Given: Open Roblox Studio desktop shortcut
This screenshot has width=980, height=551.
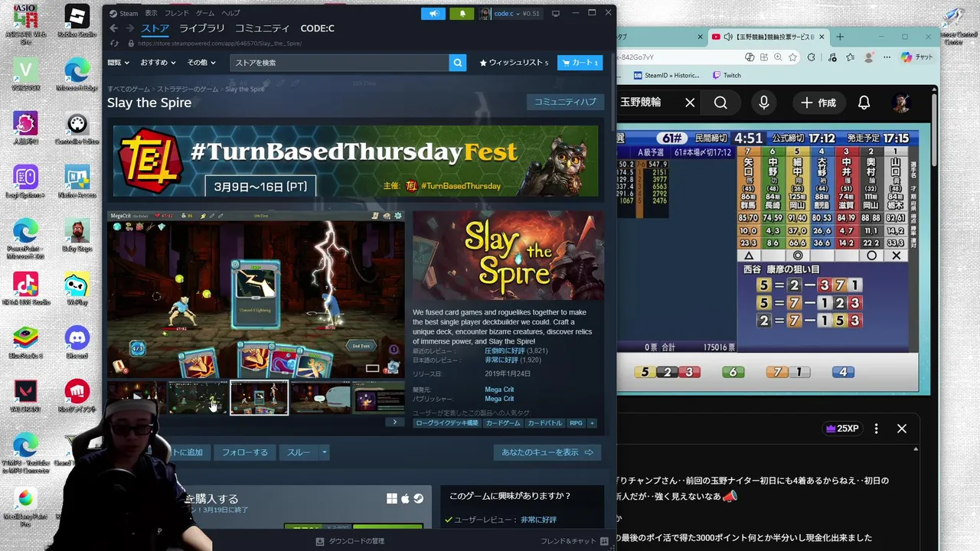Looking at the screenshot, I should point(77,20).
